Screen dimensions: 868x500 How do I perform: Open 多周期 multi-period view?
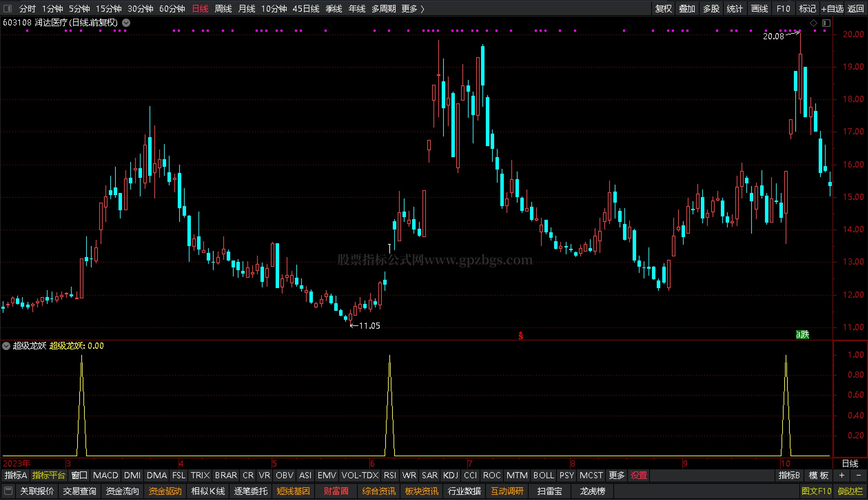pyautogui.click(x=384, y=9)
